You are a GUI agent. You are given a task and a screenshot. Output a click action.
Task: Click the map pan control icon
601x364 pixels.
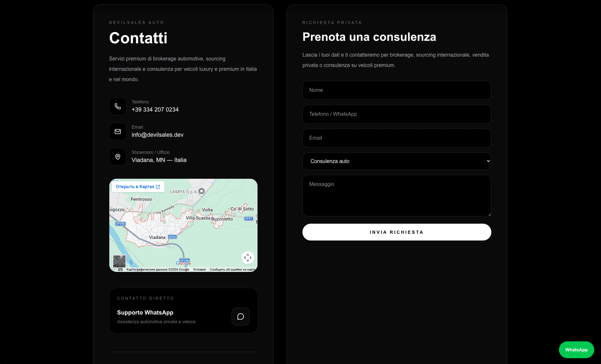[x=248, y=258]
